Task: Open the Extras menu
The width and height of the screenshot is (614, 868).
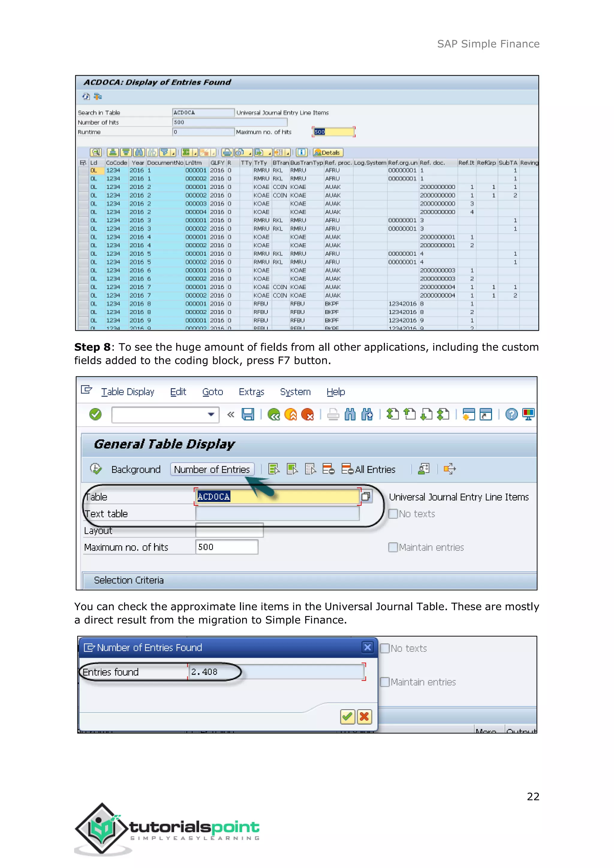Action: [x=252, y=392]
